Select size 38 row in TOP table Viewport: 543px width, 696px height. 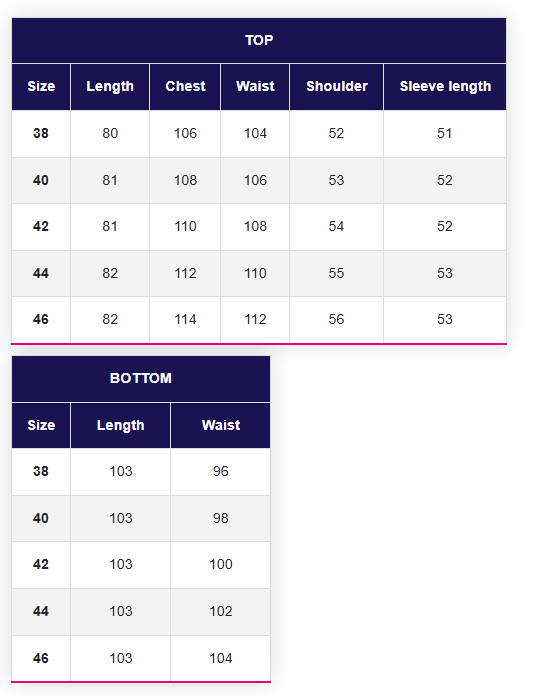pyautogui.click(x=259, y=134)
